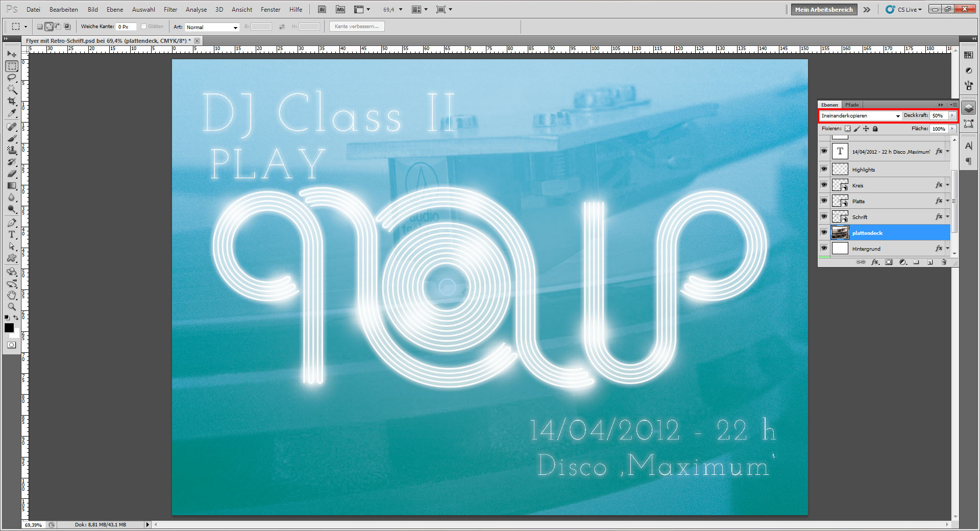Hide the plattendeck layer
The image size is (980, 531).
(824, 232)
